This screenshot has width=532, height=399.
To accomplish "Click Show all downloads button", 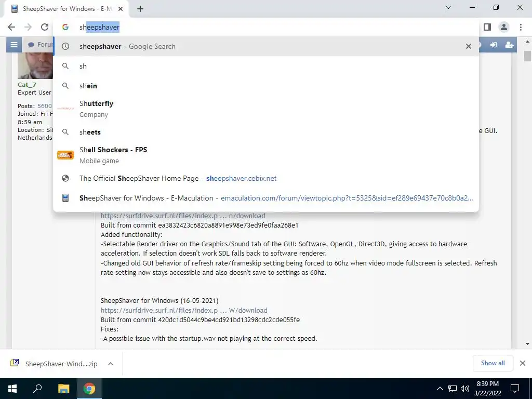I will [x=493, y=363].
